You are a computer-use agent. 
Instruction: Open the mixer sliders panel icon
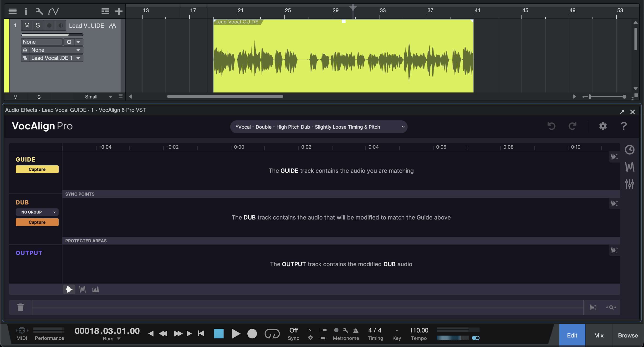pyautogui.click(x=629, y=184)
